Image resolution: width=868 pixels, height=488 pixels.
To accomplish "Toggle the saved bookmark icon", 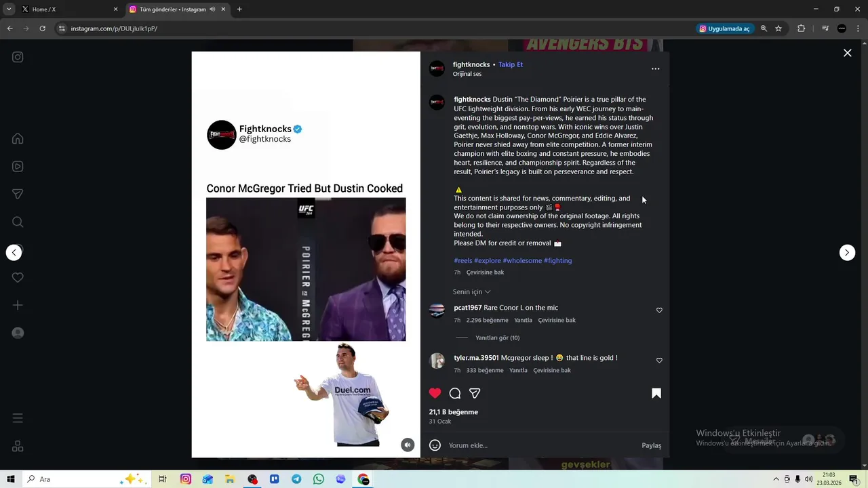I will point(656,393).
